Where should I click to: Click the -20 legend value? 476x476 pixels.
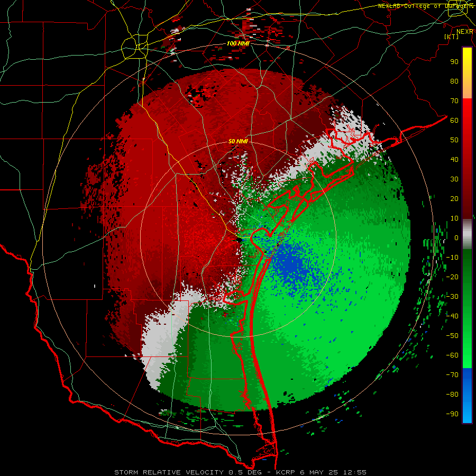click(x=452, y=277)
